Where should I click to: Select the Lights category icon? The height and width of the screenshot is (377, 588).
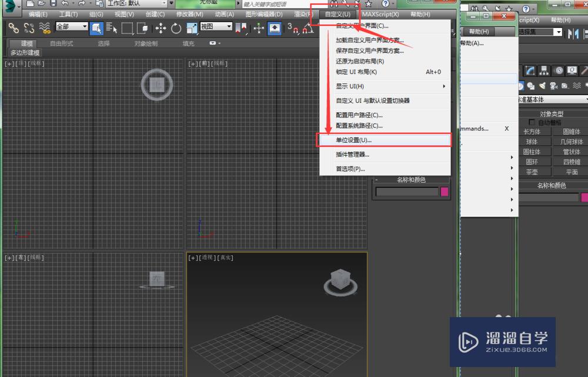pos(542,86)
